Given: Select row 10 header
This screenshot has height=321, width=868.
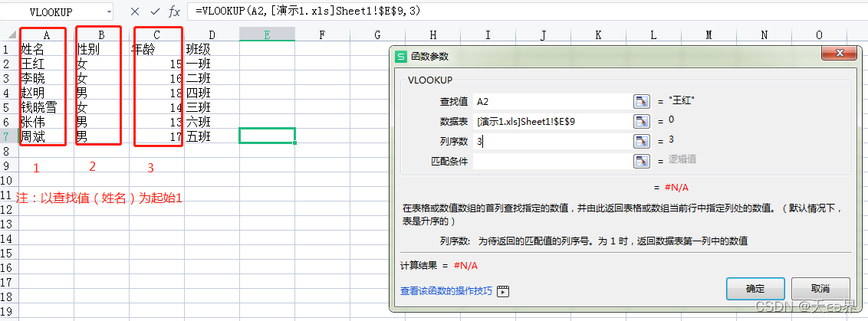Looking at the screenshot, I should coord(9,180).
